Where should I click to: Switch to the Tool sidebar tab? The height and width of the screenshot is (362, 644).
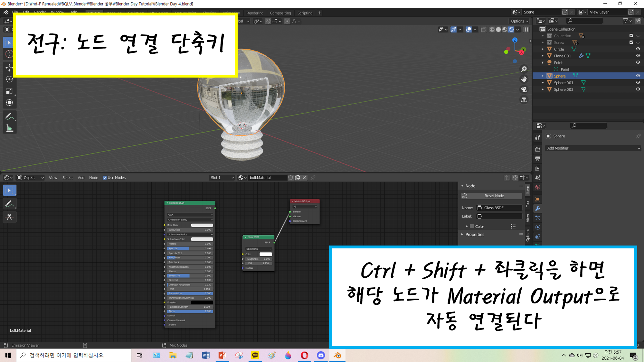(x=527, y=204)
